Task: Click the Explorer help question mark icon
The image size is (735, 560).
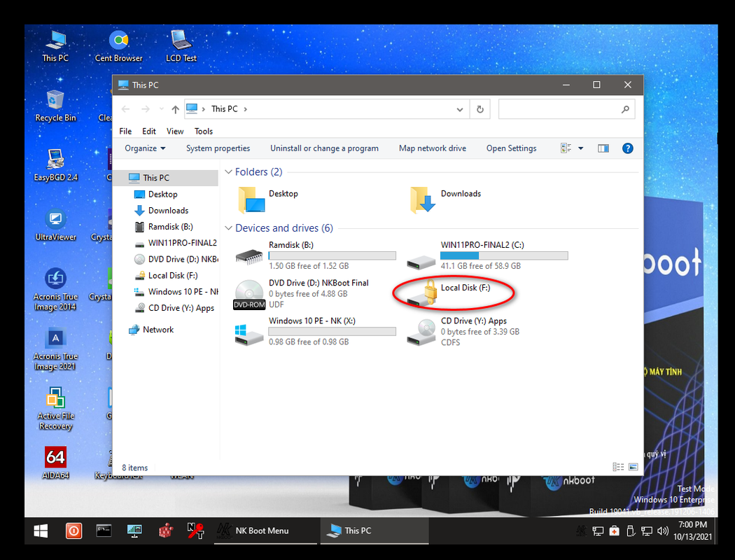Action: point(627,148)
